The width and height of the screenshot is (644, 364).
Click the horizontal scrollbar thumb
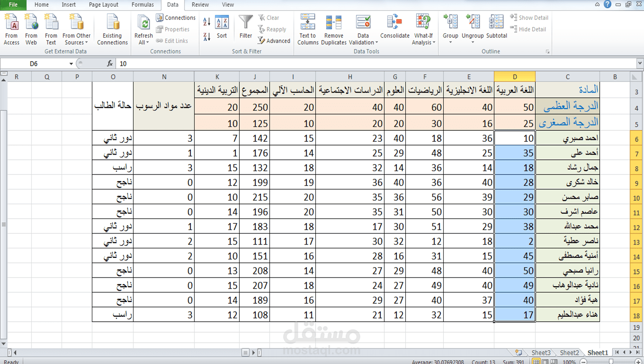[x=245, y=353]
